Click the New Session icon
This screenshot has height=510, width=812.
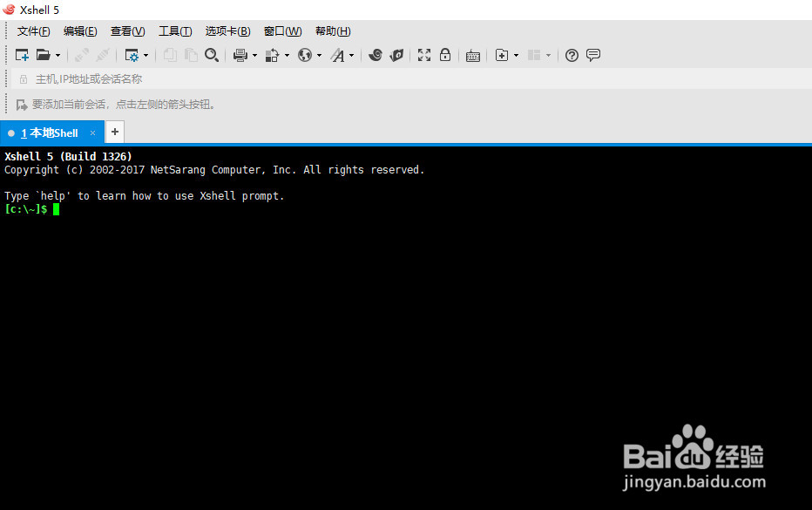(x=22, y=55)
